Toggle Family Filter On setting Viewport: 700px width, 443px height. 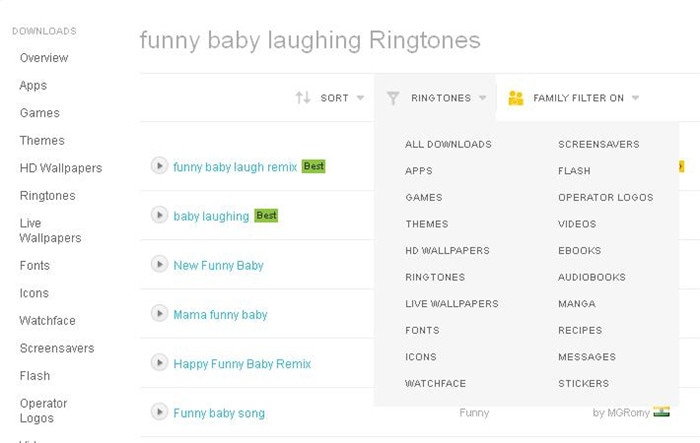(578, 98)
